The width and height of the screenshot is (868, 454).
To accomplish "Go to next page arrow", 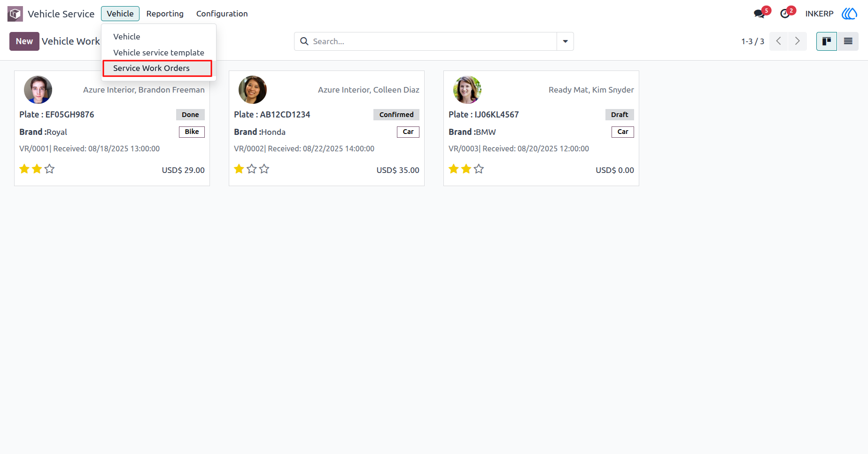I will pos(798,41).
